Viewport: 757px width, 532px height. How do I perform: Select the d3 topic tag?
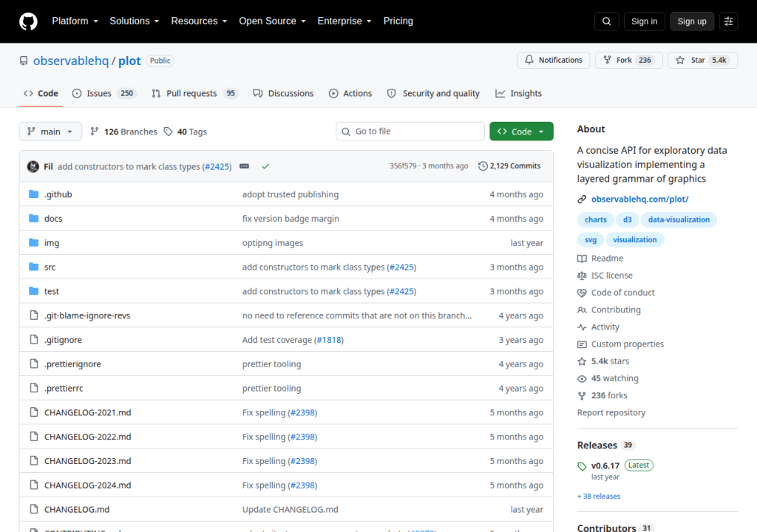click(627, 219)
